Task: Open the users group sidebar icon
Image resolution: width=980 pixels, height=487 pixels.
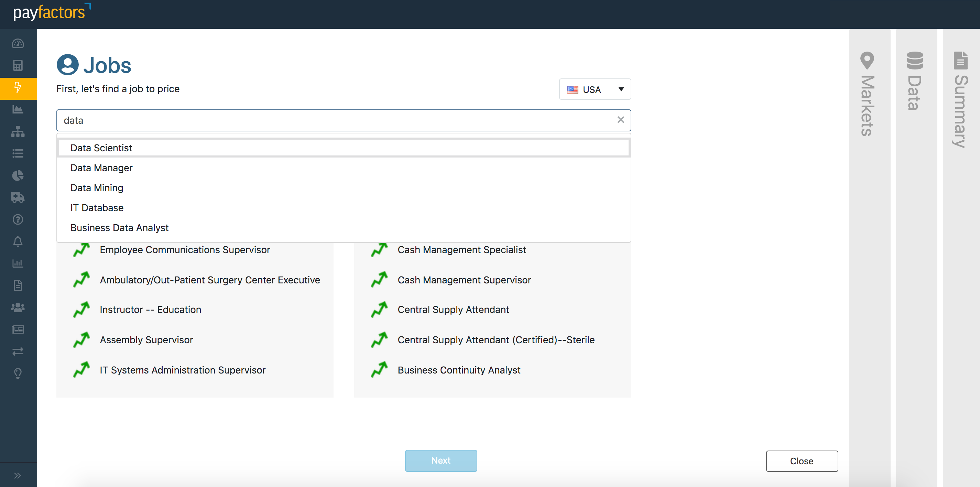Action: coord(18,307)
